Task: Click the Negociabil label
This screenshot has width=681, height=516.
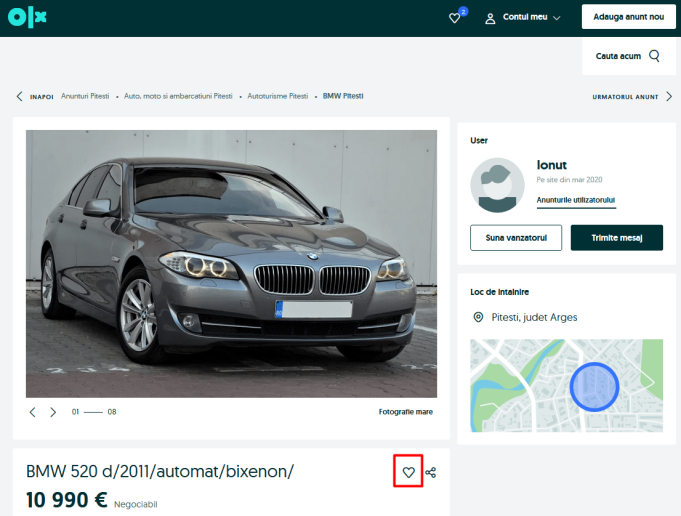Action: click(x=136, y=504)
